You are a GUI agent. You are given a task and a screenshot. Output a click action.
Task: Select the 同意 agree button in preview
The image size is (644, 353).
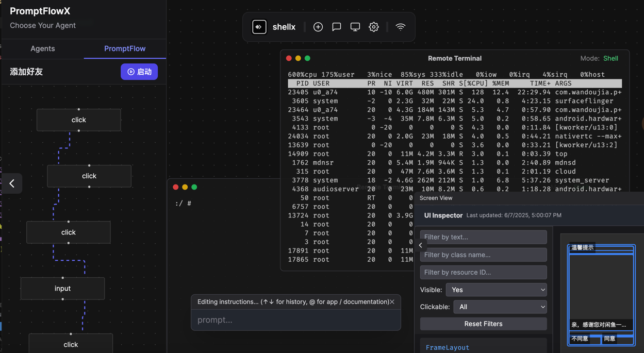[609, 339]
